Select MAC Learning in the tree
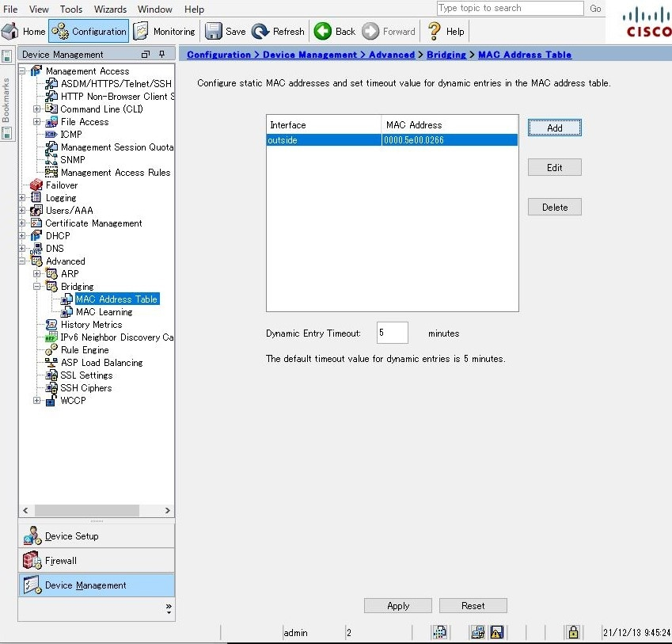 (104, 312)
